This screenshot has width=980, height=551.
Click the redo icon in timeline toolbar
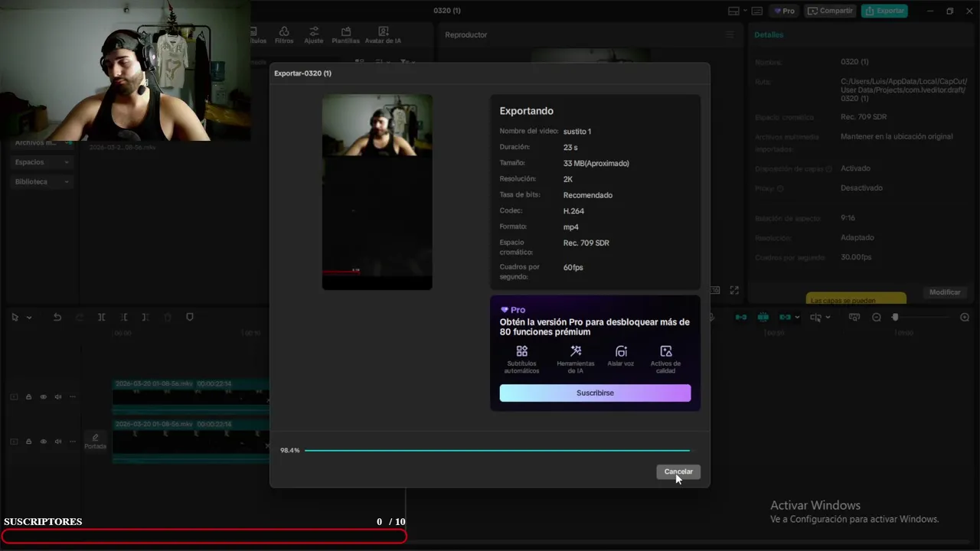(79, 317)
